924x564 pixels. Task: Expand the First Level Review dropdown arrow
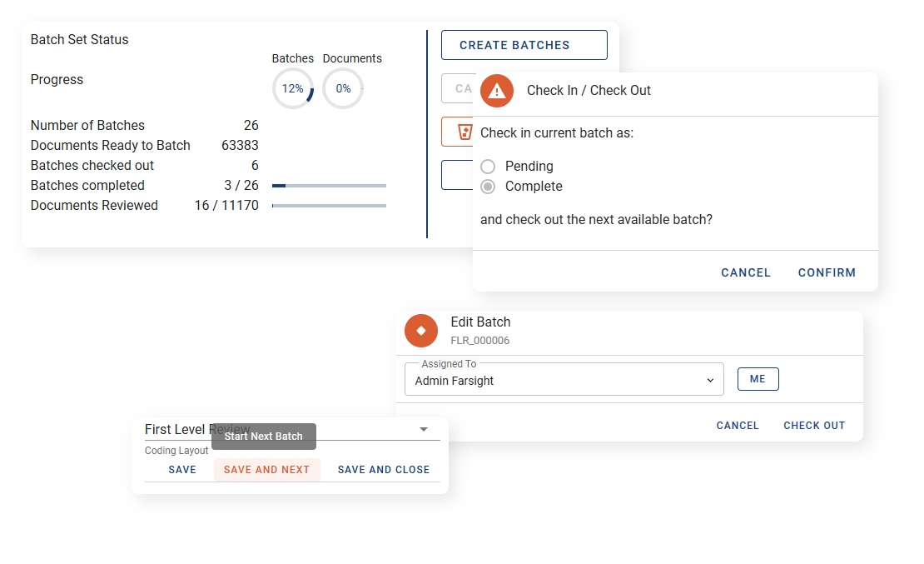click(424, 430)
